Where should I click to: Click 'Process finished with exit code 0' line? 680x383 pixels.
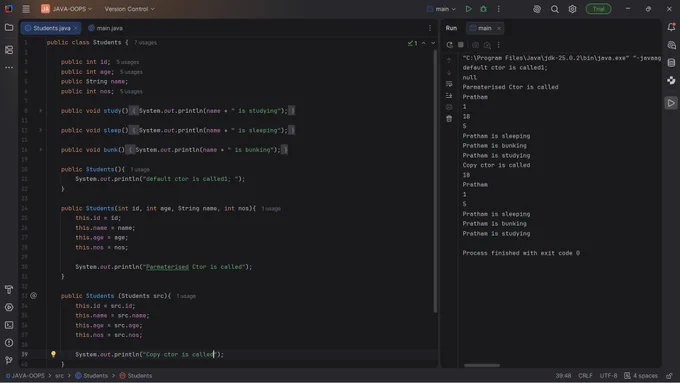click(521, 253)
